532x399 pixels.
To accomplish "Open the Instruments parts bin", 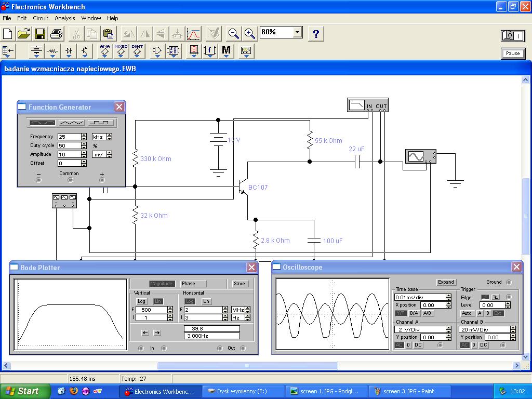I will click(246, 51).
